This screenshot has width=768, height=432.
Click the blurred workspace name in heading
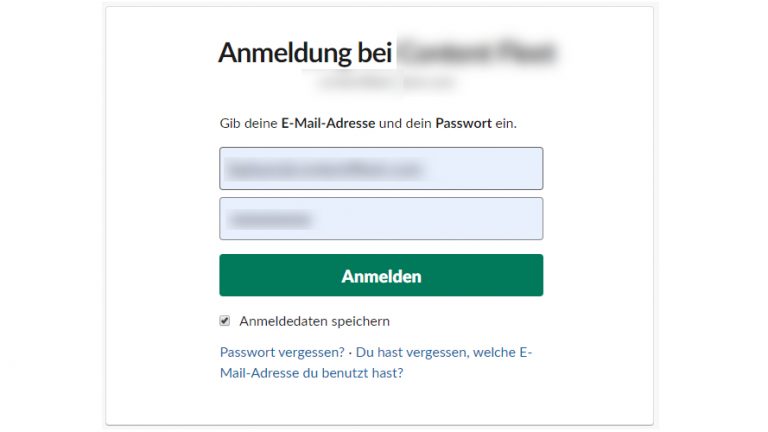(476, 52)
